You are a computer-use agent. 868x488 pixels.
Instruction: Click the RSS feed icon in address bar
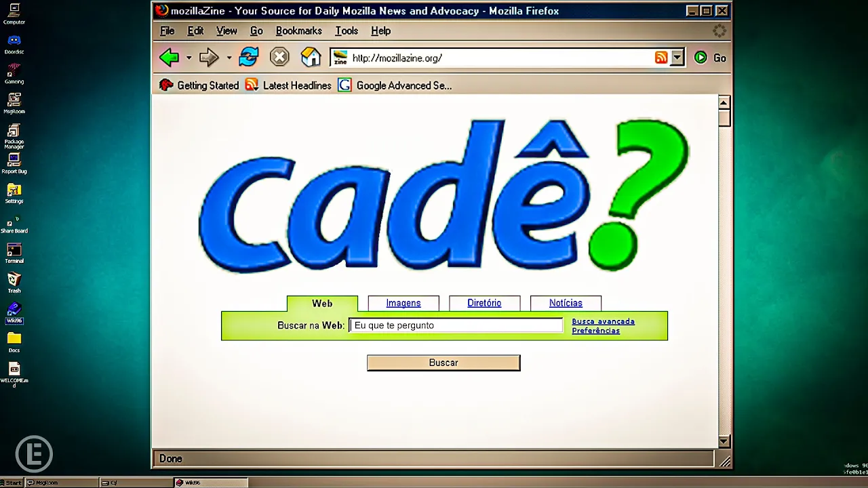661,58
